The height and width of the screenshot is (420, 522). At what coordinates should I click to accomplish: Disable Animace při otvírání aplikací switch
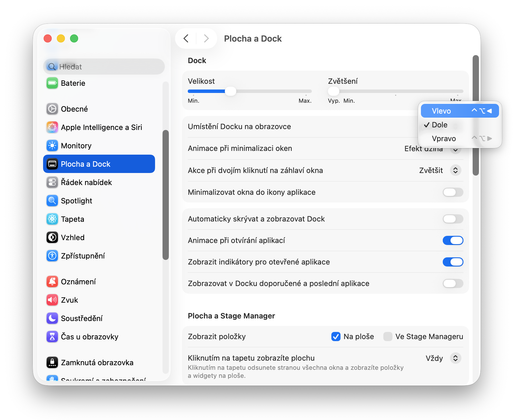tap(453, 240)
